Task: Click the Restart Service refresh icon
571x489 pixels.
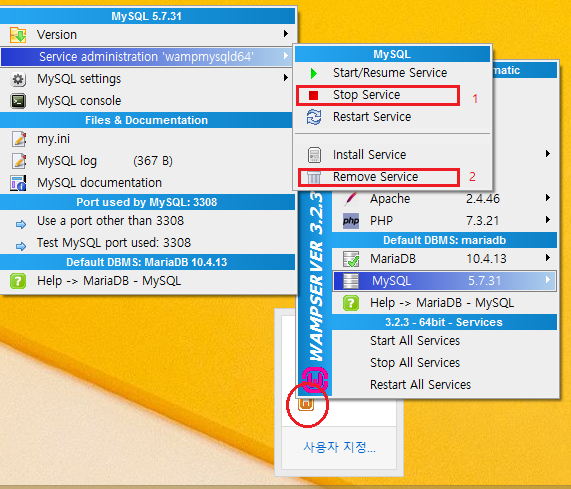Action: (314, 117)
